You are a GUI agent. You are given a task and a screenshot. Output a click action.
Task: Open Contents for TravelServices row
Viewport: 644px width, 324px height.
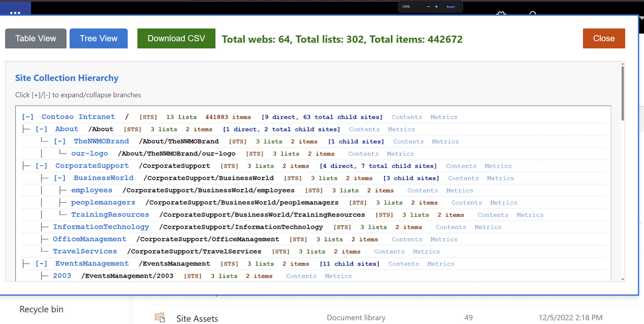[x=389, y=252]
